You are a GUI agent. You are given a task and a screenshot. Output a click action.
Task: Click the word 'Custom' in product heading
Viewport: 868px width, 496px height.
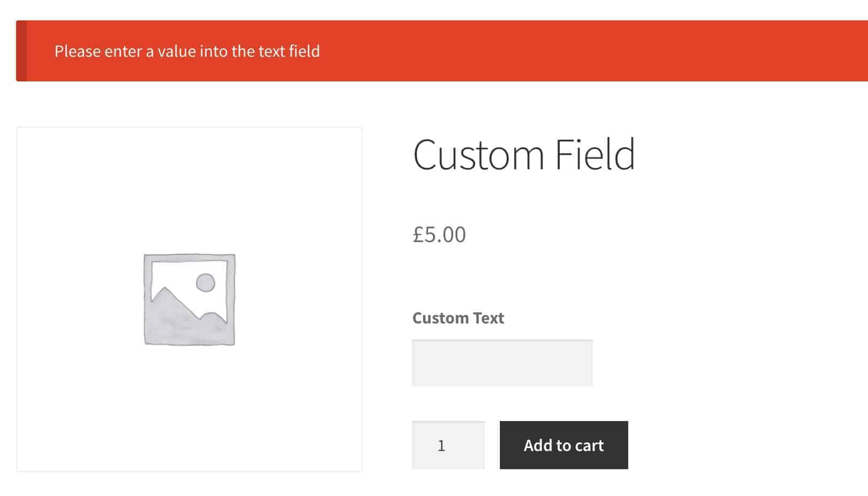click(478, 155)
